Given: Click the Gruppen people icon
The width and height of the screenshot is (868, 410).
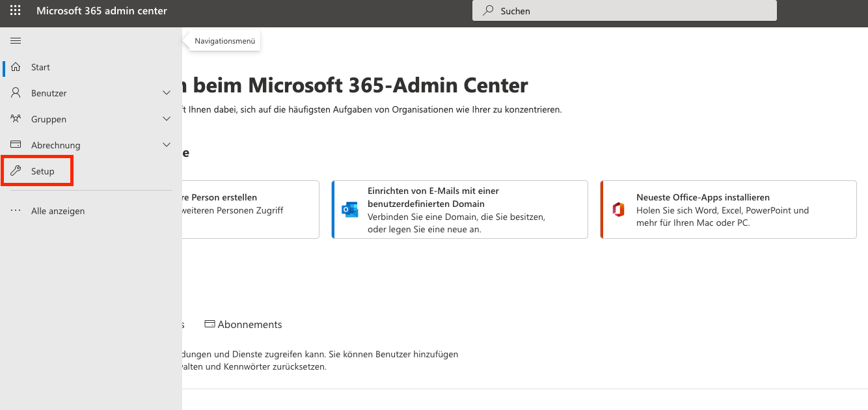Looking at the screenshot, I should click(16, 119).
